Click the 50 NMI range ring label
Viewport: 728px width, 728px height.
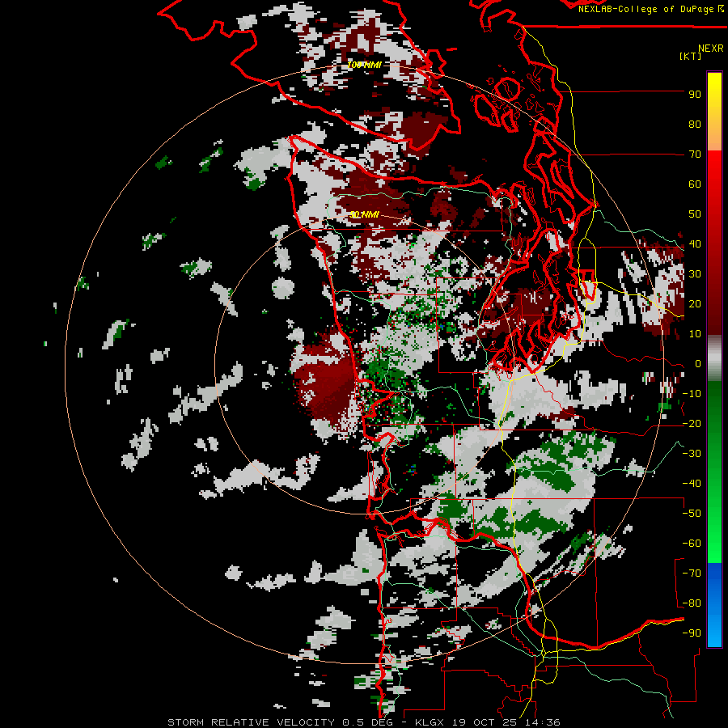click(x=364, y=214)
